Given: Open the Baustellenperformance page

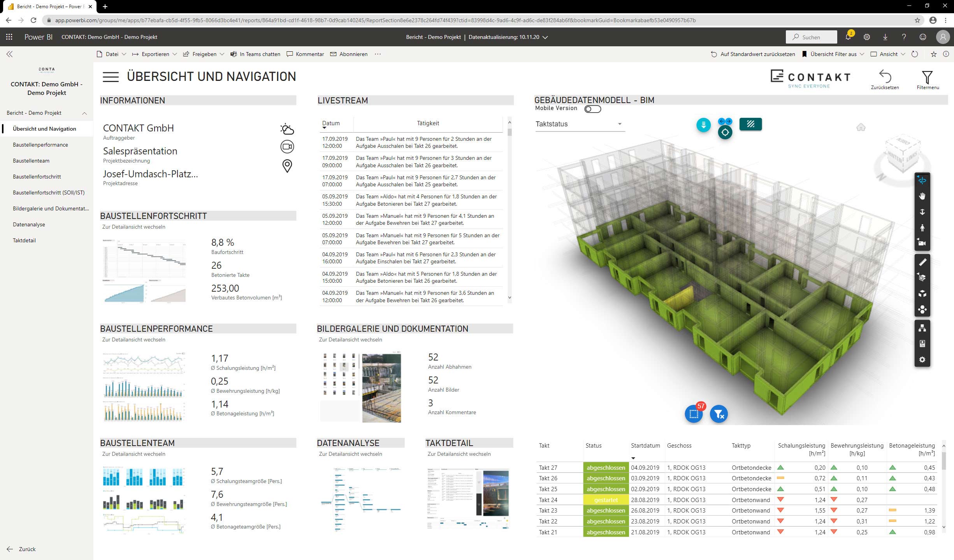Looking at the screenshot, I should [47, 145].
